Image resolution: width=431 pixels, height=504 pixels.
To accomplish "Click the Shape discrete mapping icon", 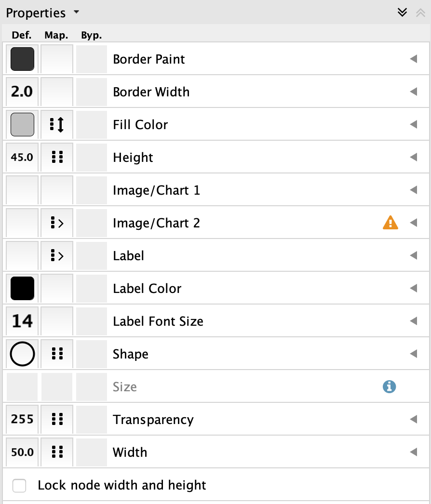I will tap(57, 354).
